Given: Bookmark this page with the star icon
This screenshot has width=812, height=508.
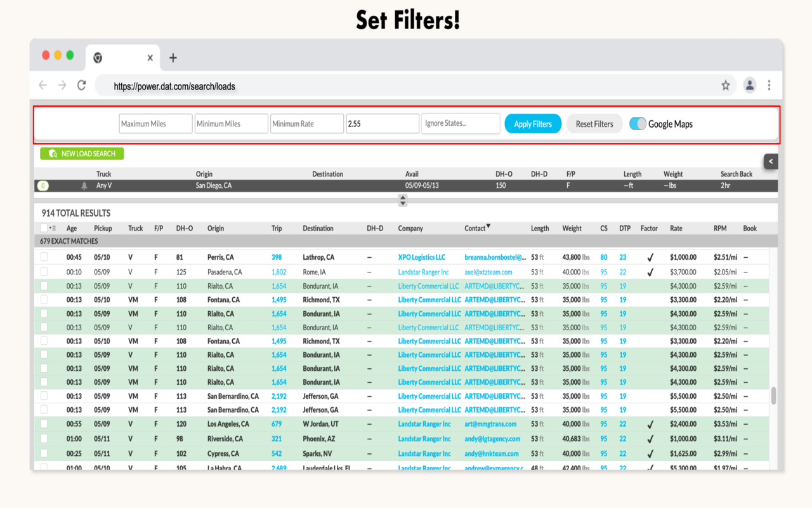Looking at the screenshot, I should 726,85.
